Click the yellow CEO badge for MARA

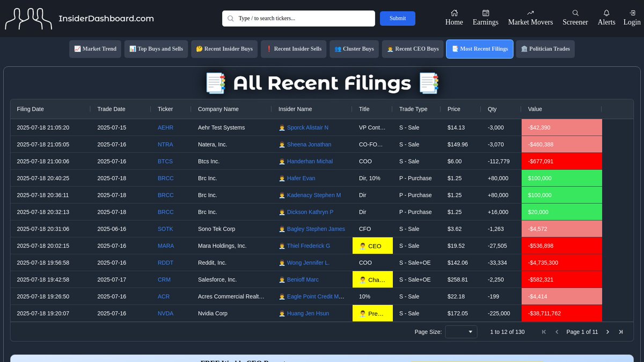pos(372,246)
